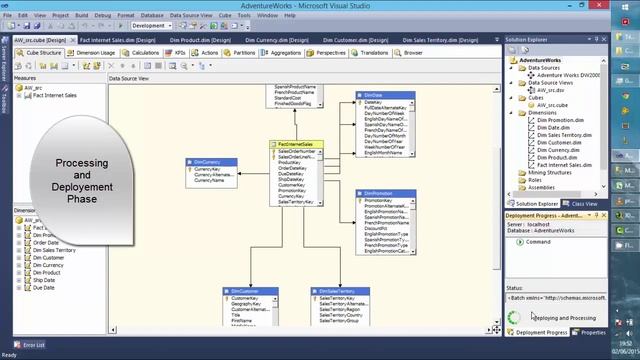Screen dimensions: 640x360
Task: Switch to the Class View tab
Action: pyautogui.click(x=580, y=204)
